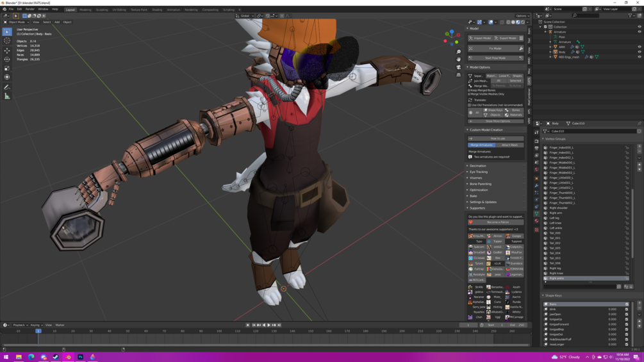The height and width of the screenshot is (362, 644).
Task: Select the Move tool in viewport toolbar
Action: coord(7,51)
